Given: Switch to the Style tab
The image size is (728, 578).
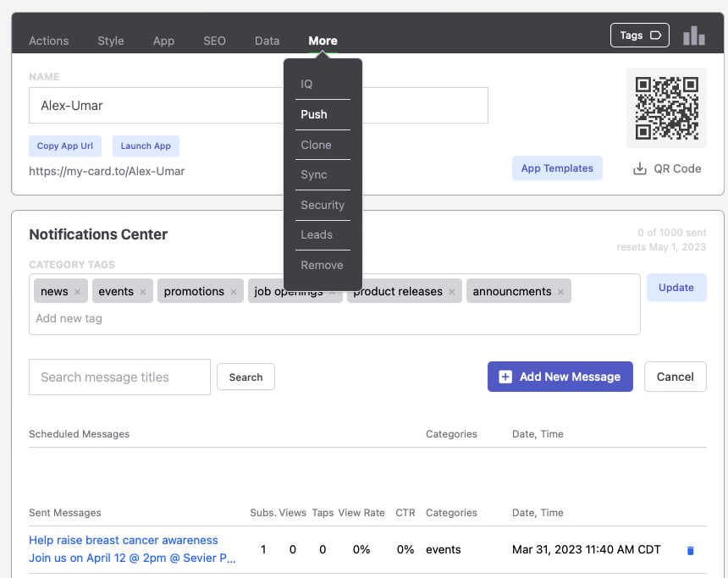Looking at the screenshot, I should (x=110, y=41).
